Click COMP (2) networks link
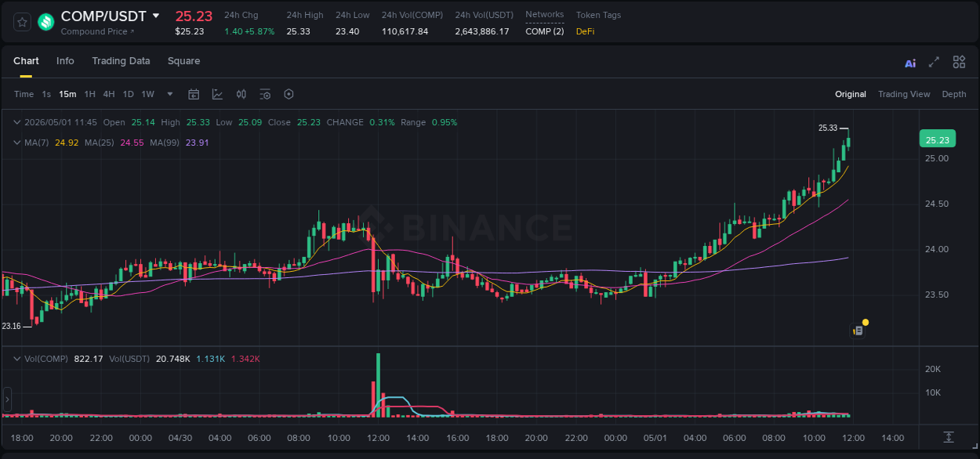This screenshot has height=459, width=980. tap(544, 31)
